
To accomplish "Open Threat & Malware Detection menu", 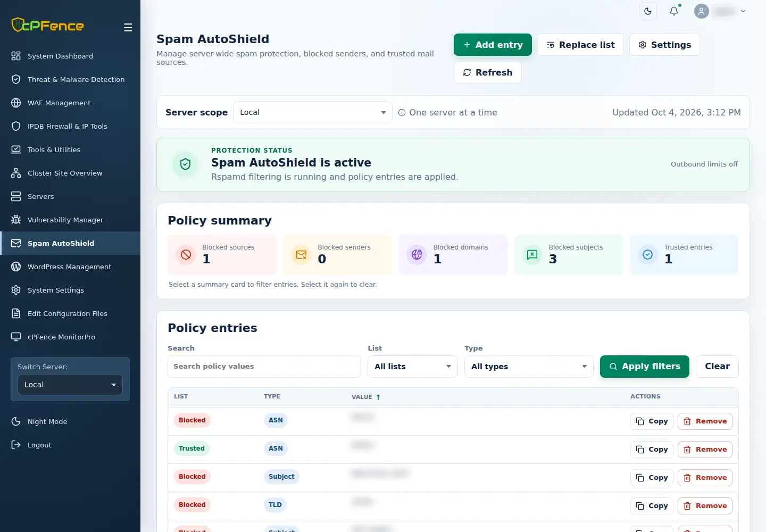I will tap(70, 79).
